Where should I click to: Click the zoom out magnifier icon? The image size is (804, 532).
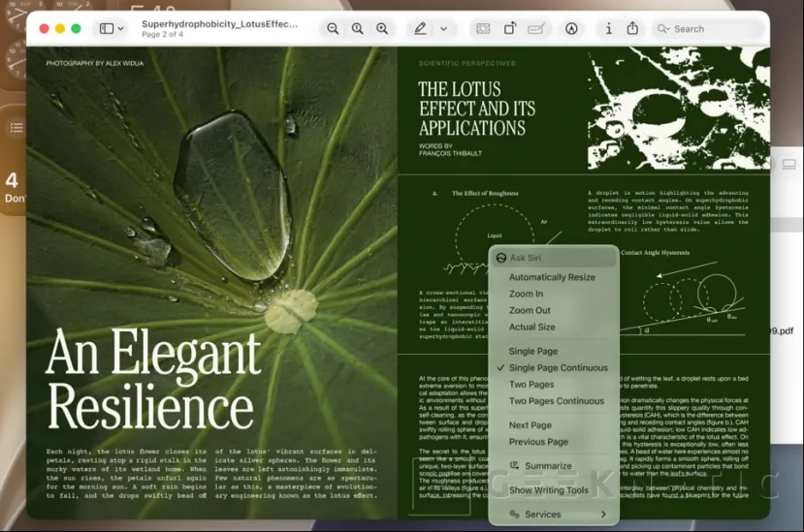[333, 29]
